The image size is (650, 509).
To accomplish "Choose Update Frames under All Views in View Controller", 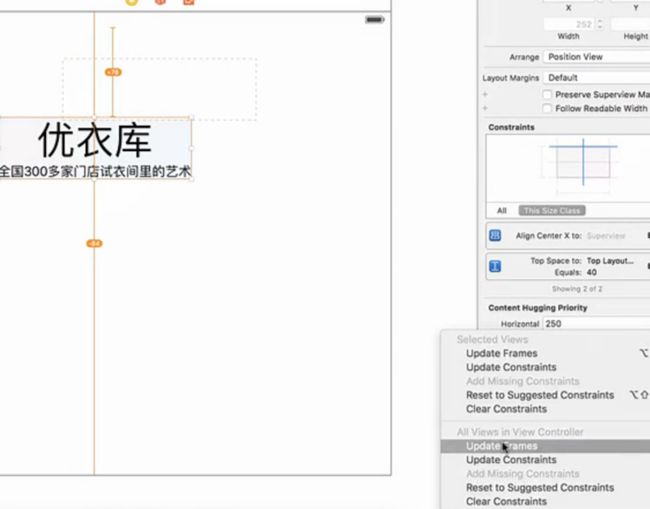I will point(546,446).
